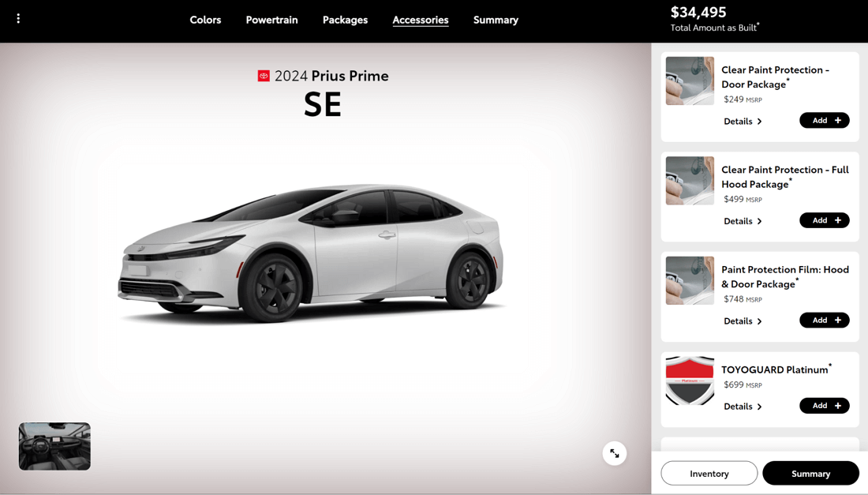This screenshot has height=495, width=868.
Task: Select the Accessories tab
Action: (421, 20)
